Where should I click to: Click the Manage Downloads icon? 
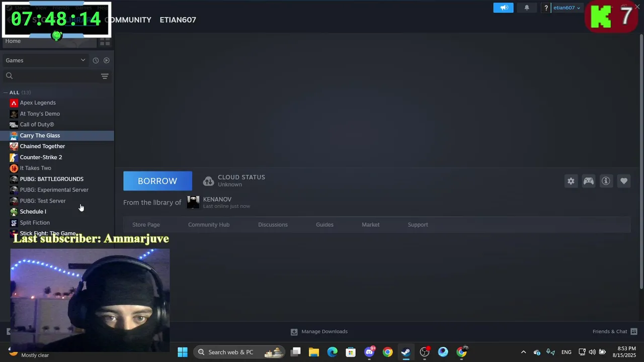point(294,332)
